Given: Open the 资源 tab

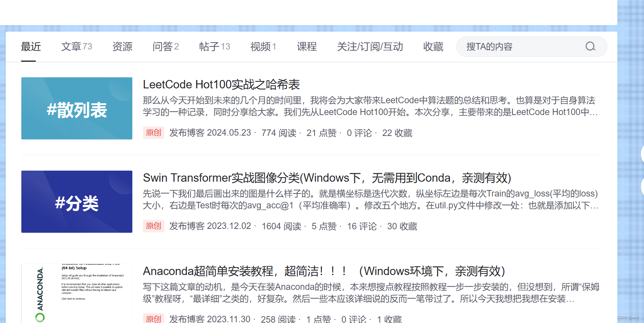Looking at the screenshot, I should [122, 46].
